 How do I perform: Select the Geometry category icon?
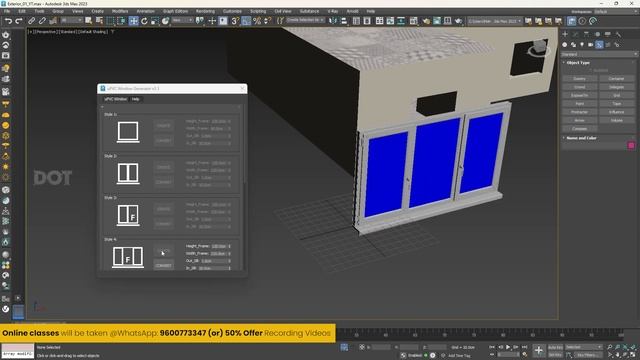point(564,45)
